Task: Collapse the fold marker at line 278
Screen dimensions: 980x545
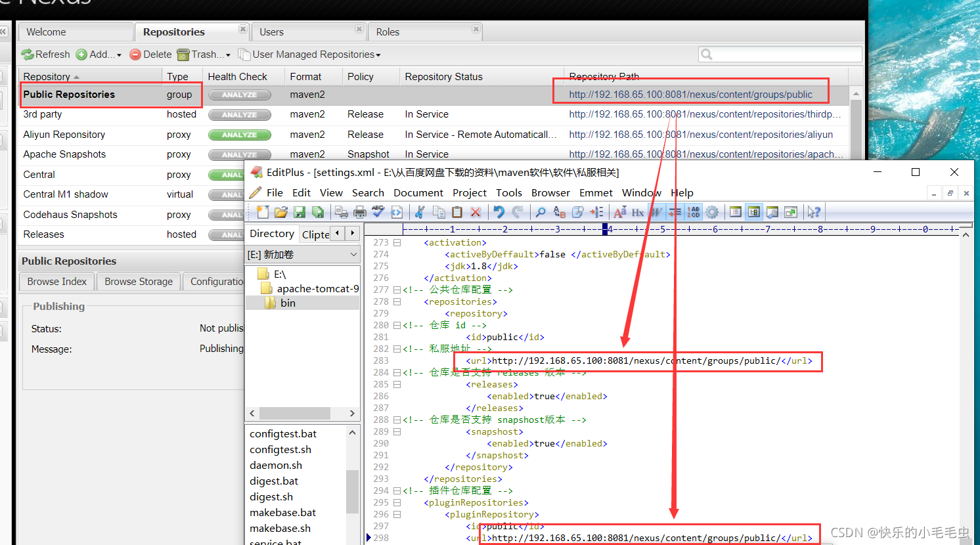Action: click(397, 302)
